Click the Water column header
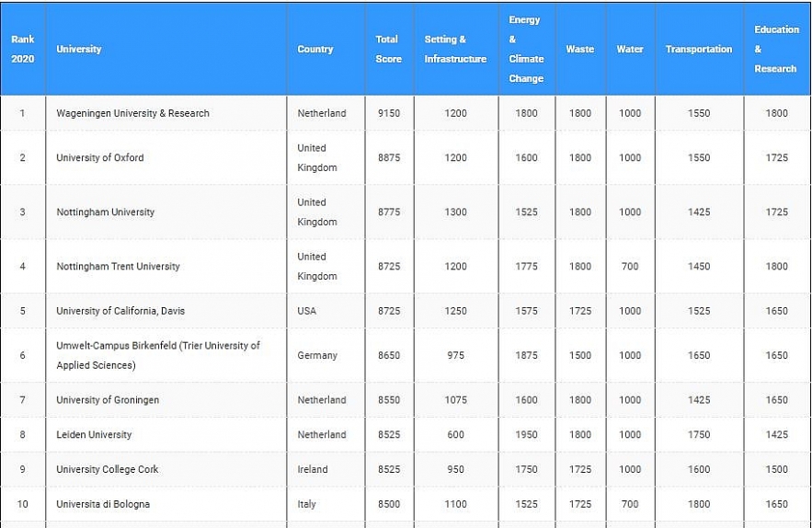This screenshot has height=528, width=812. (x=630, y=50)
